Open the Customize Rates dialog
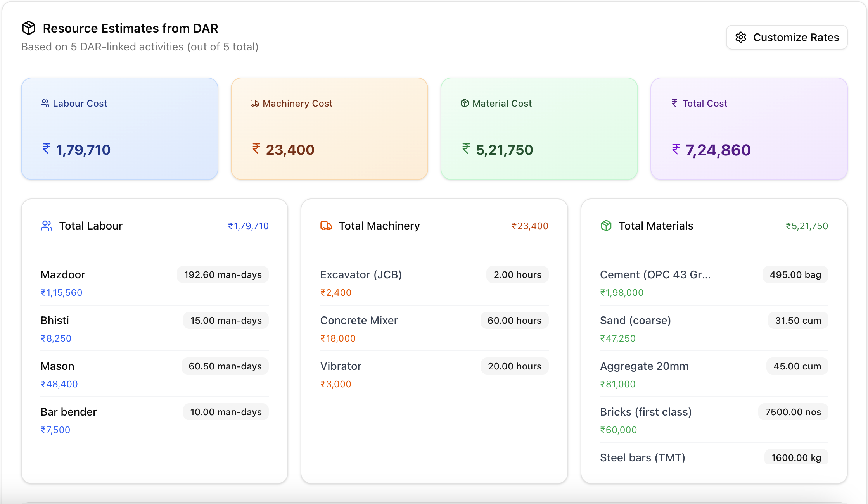 pyautogui.click(x=787, y=37)
